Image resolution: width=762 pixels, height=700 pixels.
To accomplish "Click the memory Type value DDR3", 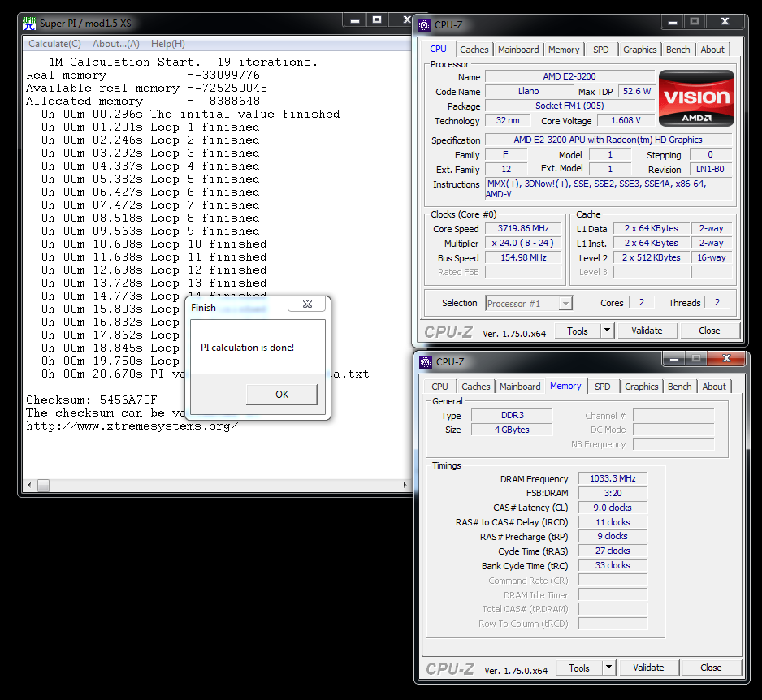I will click(513, 415).
